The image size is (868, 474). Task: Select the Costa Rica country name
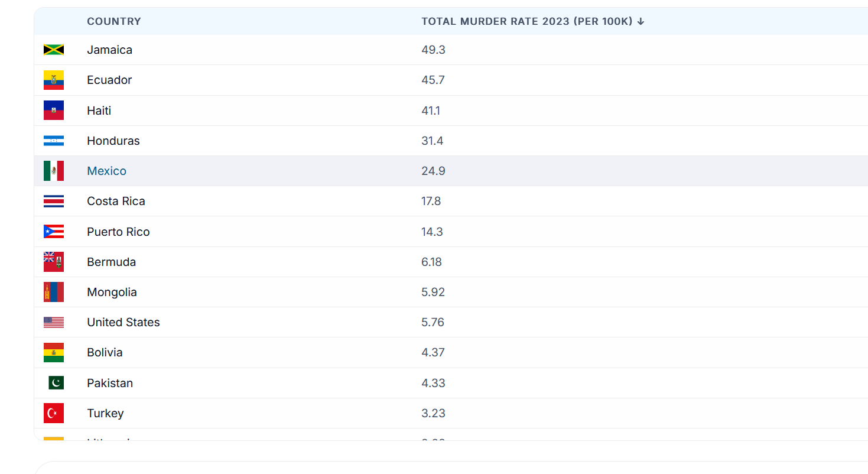click(116, 201)
